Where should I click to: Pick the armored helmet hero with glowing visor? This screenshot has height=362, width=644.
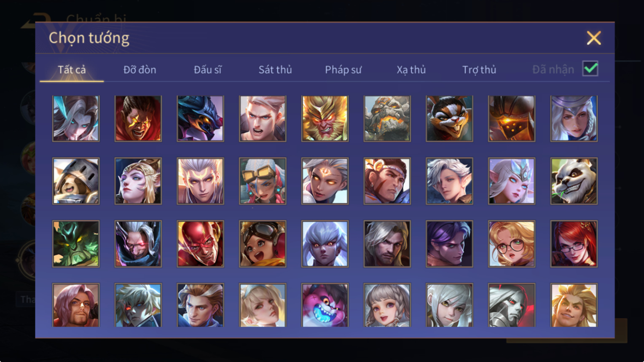(x=511, y=118)
